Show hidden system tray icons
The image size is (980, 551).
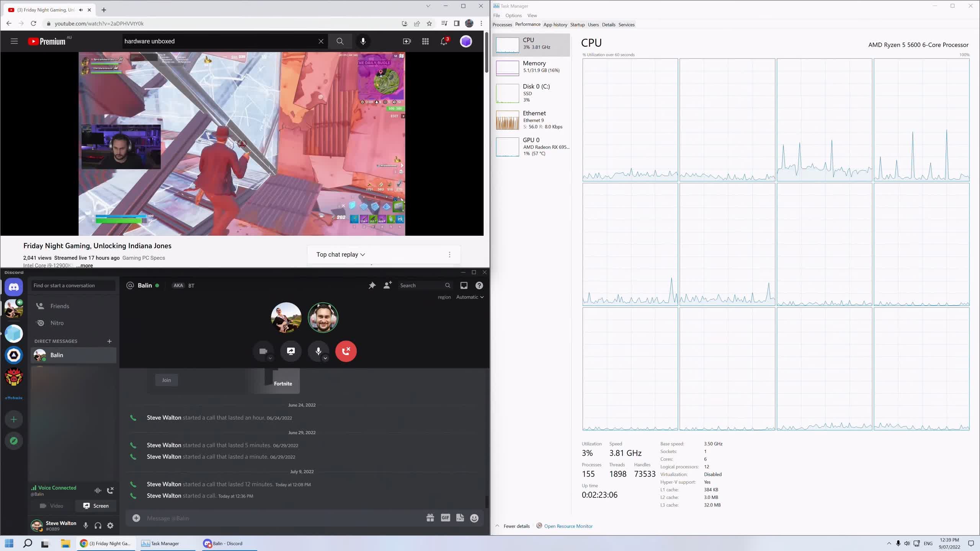click(x=889, y=543)
